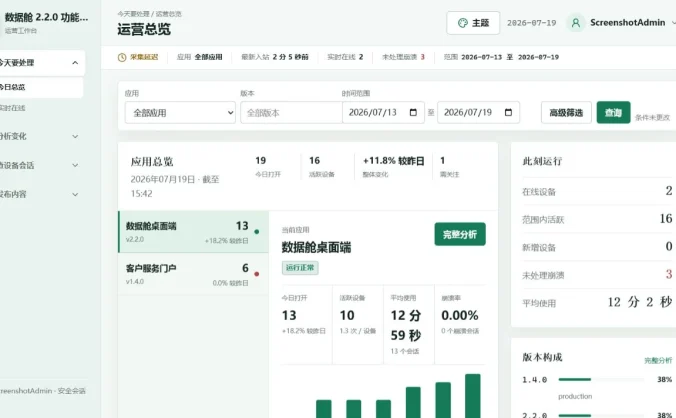676x418 pixels.
Task: Click the 未处理崩溃 3 status item in the top bar
Action: pos(403,57)
